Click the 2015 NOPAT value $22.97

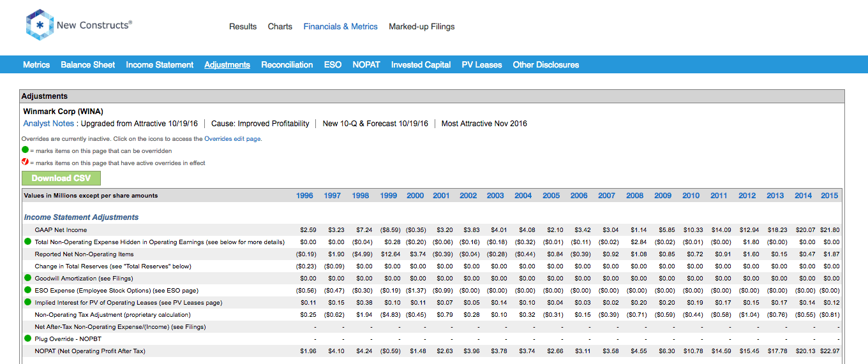tap(830, 351)
